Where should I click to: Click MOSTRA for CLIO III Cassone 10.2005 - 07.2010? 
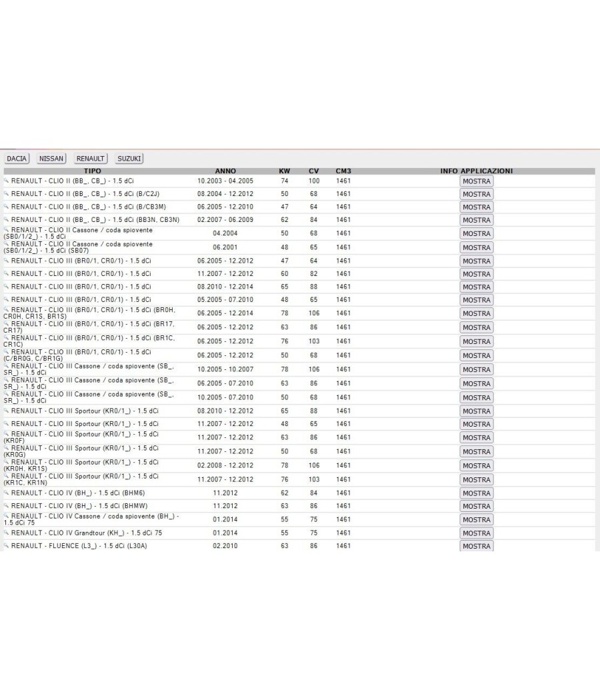[477, 397]
